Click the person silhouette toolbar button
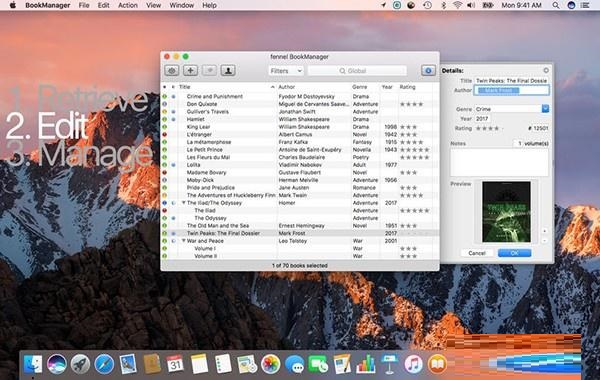This screenshot has height=380, width=600. [228, 70]
